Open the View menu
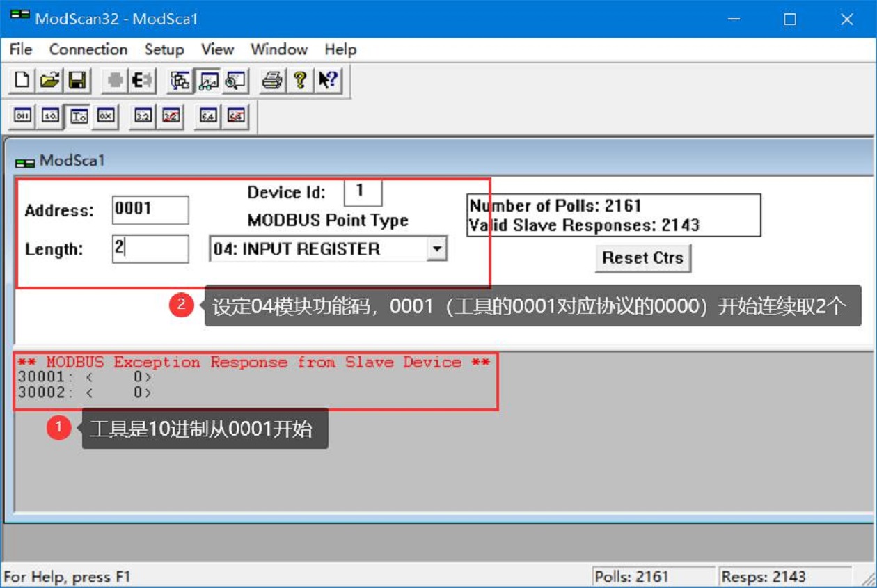Viewport: 877px width, 588px height. (x=217, y=49)
